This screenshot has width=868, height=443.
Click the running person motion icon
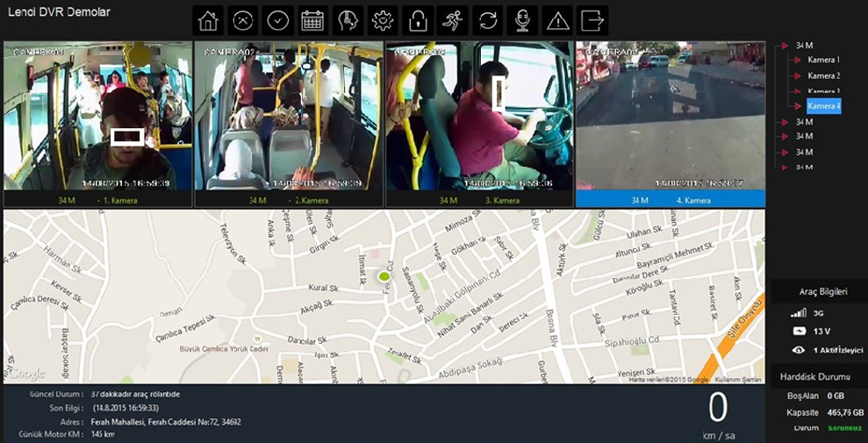click(453, 20)
